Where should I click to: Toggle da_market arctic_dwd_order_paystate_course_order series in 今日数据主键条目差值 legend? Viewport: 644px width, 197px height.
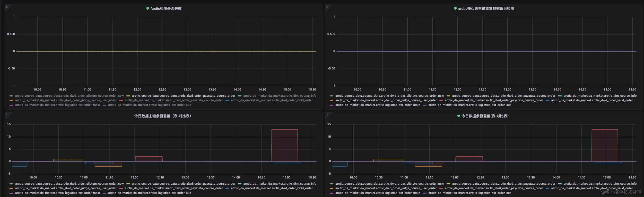point(173,188)
